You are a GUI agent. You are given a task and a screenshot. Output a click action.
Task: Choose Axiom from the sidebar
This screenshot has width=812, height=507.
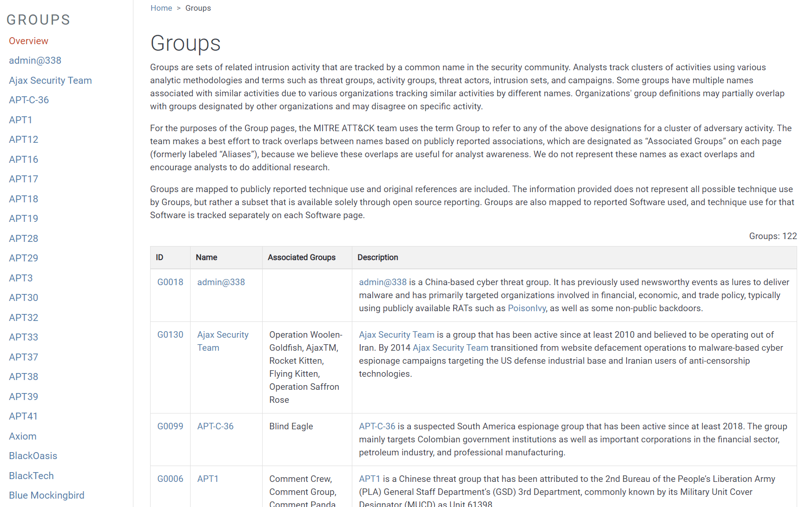(x=22, y=436)
